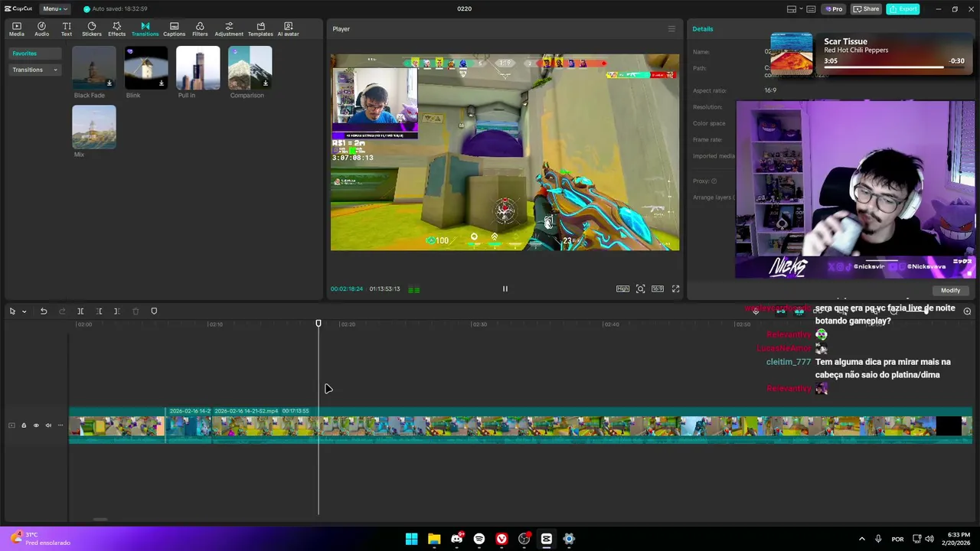Undo the last edit

pyautogui.click(x=44, y=311)
